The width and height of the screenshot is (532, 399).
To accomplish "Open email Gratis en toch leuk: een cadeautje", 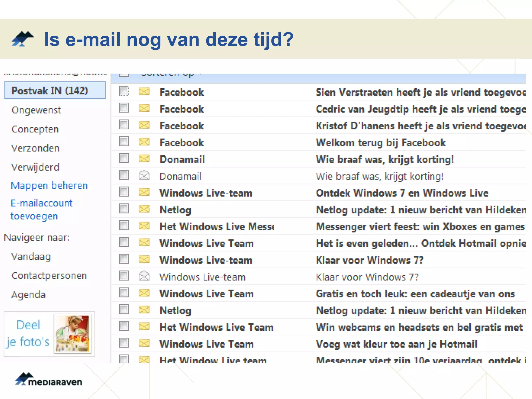I will pyautogui.click(x=415, y=294).
